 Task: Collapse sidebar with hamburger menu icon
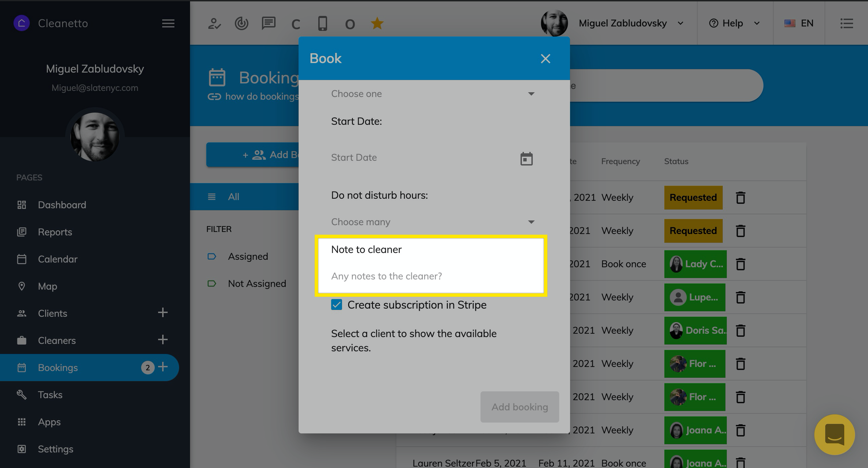(168, 23)
